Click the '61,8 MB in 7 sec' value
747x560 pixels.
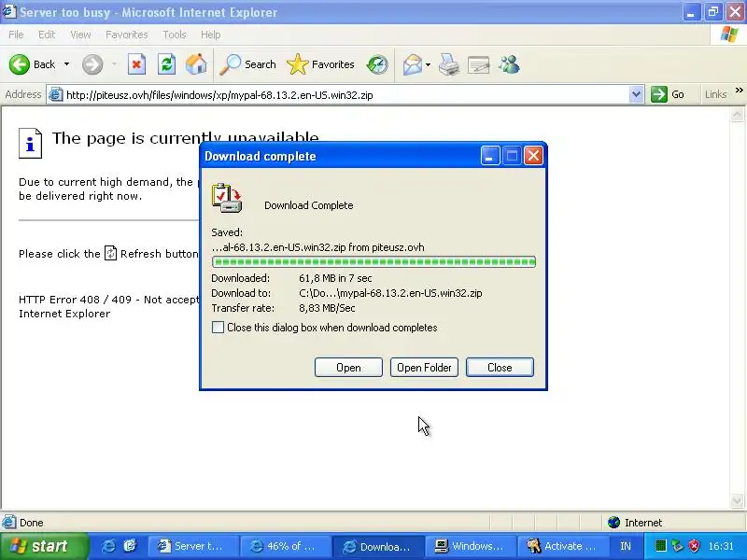coord(335,278)
